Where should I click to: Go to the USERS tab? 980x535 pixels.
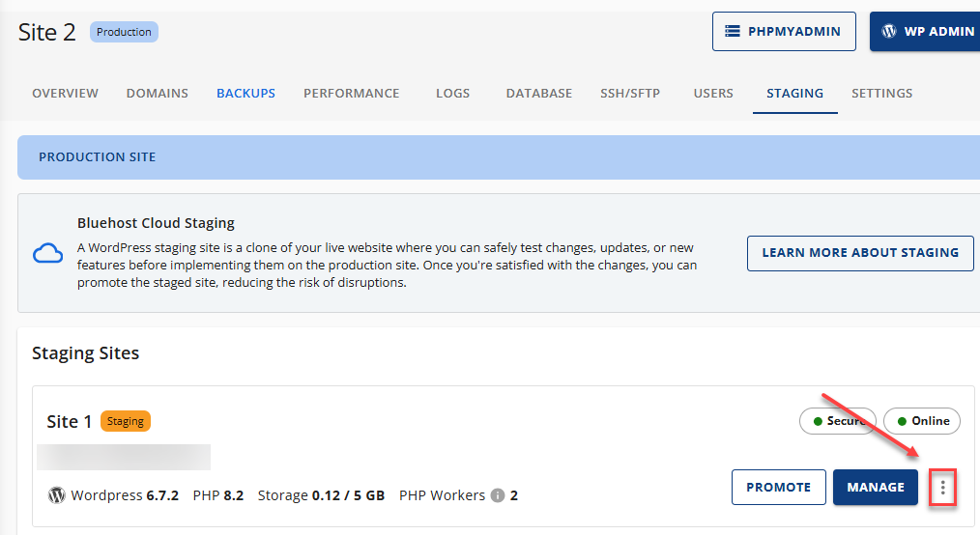click(x=713, y=93)
